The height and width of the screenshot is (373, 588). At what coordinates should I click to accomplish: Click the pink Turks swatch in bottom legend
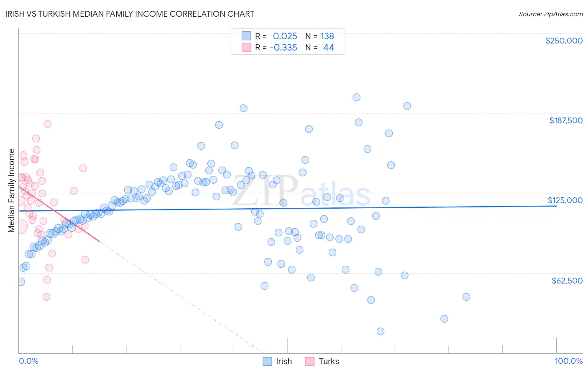pos(310,361)
